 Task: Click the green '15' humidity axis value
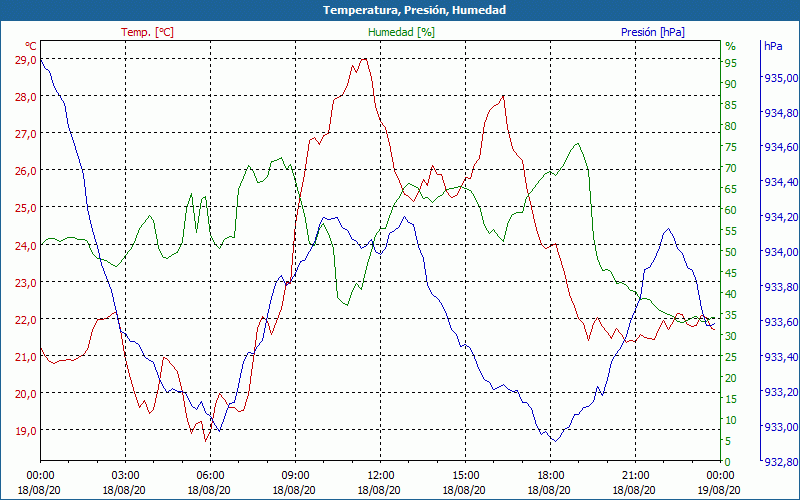click(x=731, y=399)
